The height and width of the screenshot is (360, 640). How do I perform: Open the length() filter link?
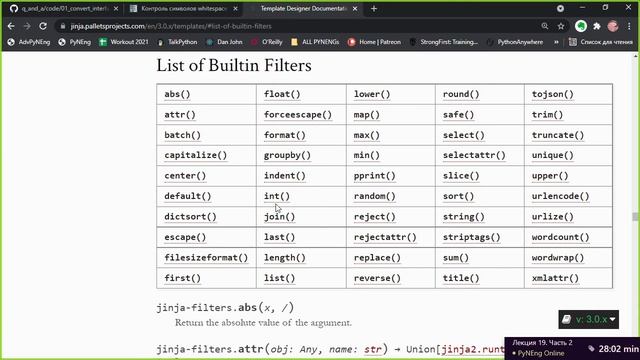pyautogui.click(x=284, y=258)
